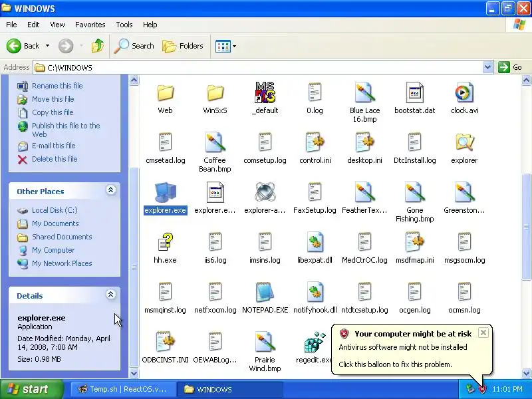Open the Search toolbar button
This screenshot has height=399, width=532.
(134, 46)
